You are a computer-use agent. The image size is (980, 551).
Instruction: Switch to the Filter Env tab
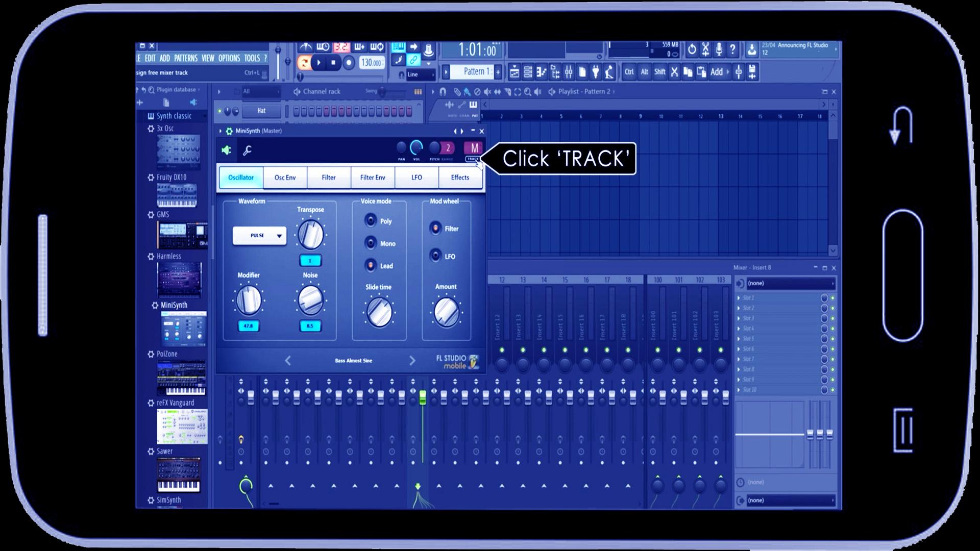click(373, 178)
